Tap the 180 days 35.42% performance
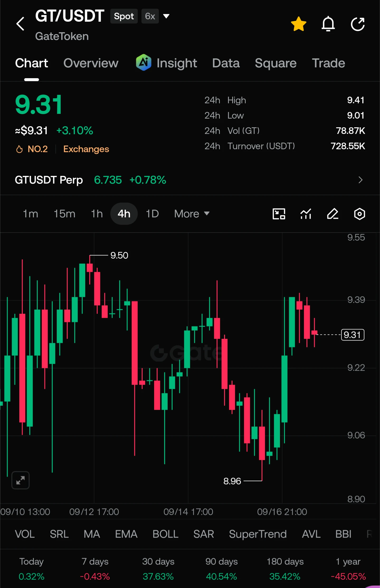 (x=285, y=569)
